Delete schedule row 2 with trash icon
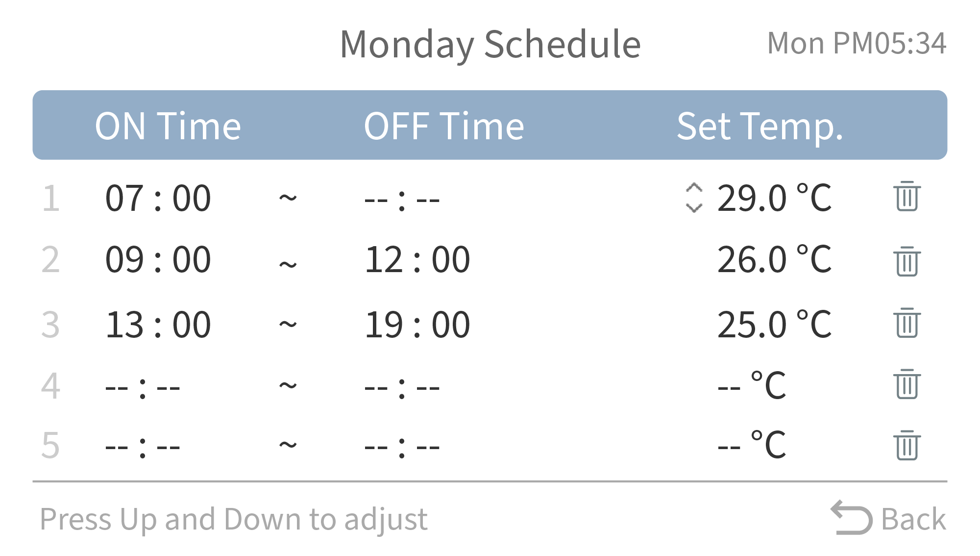Screen dimensions: 980x556 tap(907, 261)
